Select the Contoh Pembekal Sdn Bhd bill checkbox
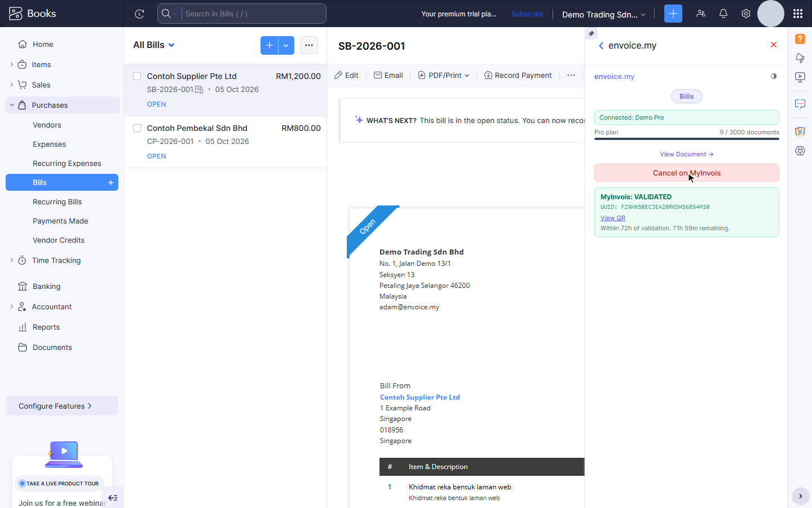Screen dimensions: 812x508 tap(137, 128)
